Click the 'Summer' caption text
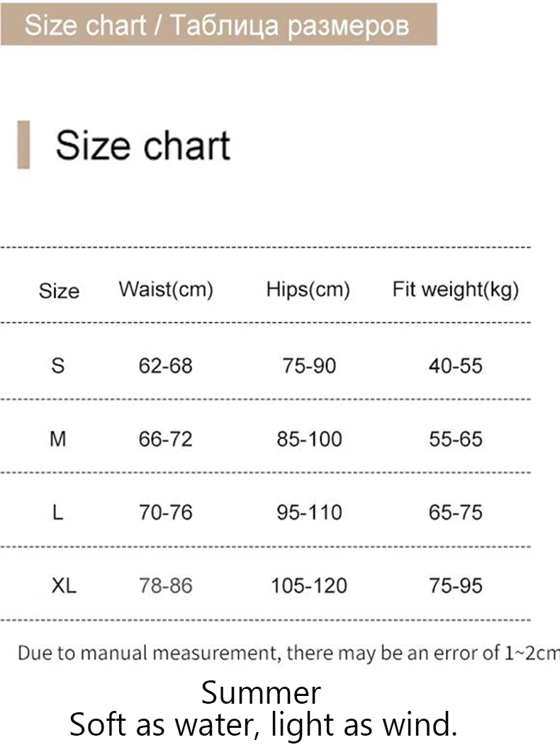Screen dimensions: 560x752 (x=261, y=693)
